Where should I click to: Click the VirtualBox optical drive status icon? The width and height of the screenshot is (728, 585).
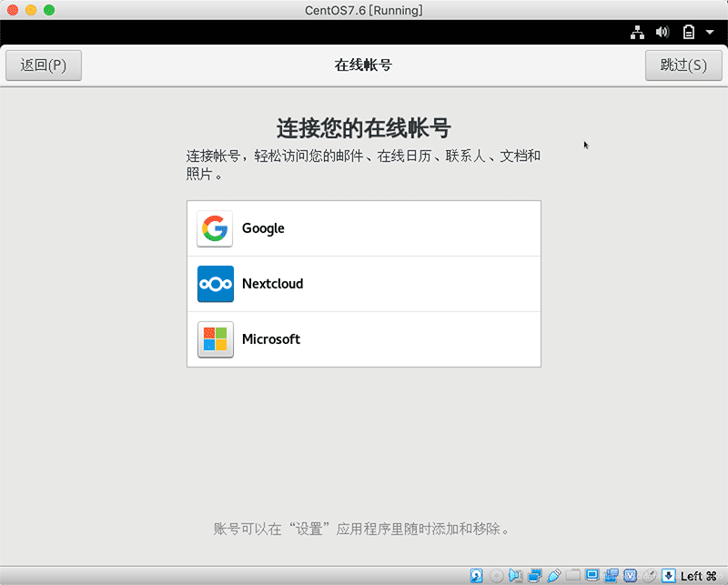tap(495, 575)
